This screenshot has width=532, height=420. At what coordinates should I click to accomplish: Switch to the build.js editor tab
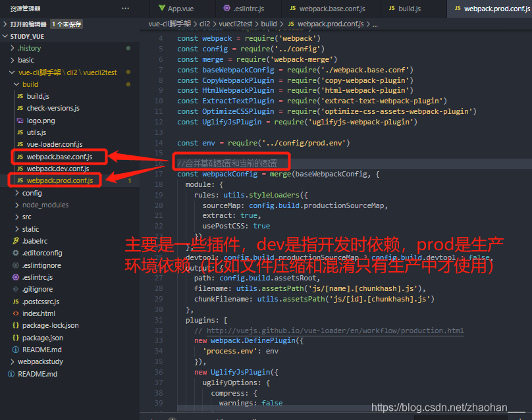tap(413, 9)
